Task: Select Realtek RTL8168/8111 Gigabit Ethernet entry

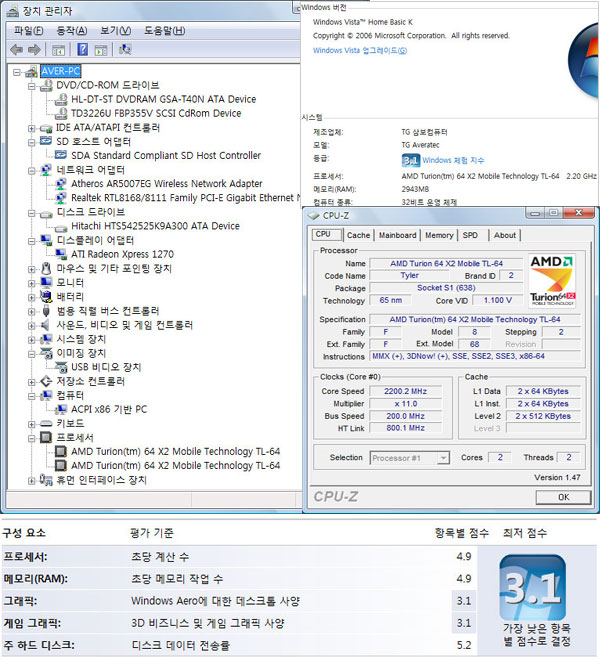Action: tap(185, 198)
